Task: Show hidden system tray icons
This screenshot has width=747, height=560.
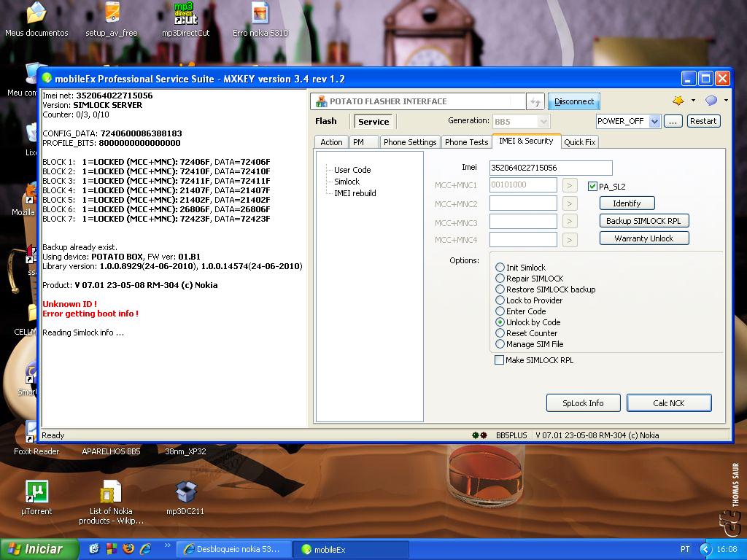Action: pos(705,549)
